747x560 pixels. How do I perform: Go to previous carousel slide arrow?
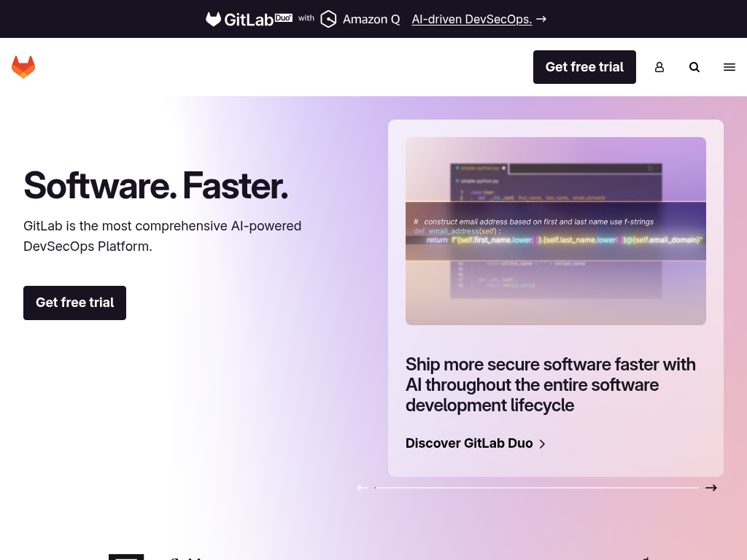(363, 488)
